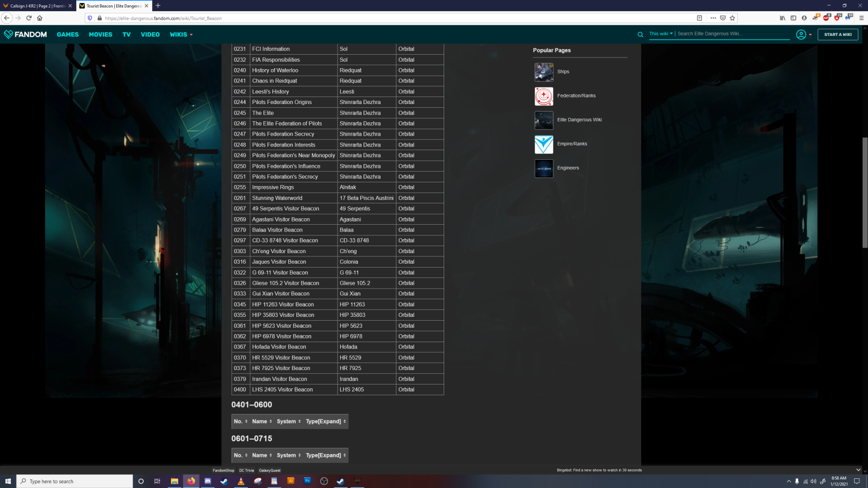Image resolution: width=868 pixels, height=488 pixels.
Task: Click the Malwarebytes extension icon
Action: (x=848, y=18)
